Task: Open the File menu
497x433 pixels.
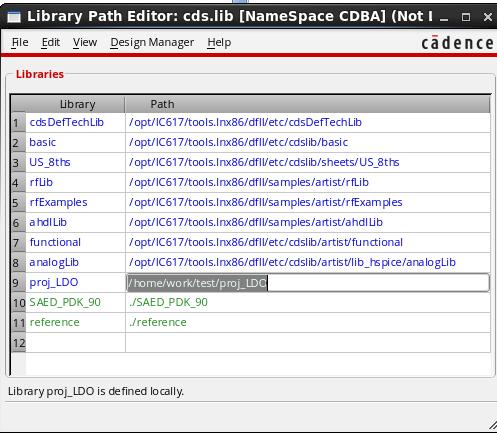Action: pyautogui.click(x=20, y=42)
